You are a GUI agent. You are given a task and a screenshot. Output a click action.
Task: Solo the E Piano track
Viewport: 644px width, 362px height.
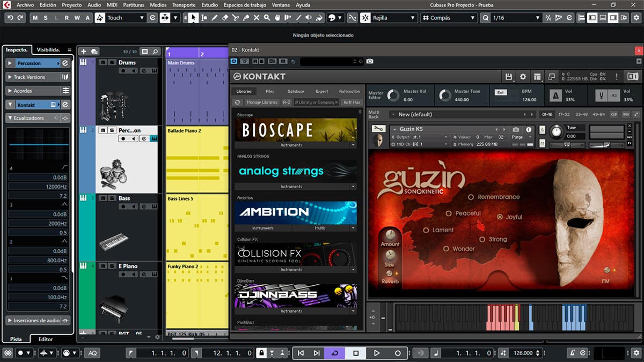tap(111, 266)
